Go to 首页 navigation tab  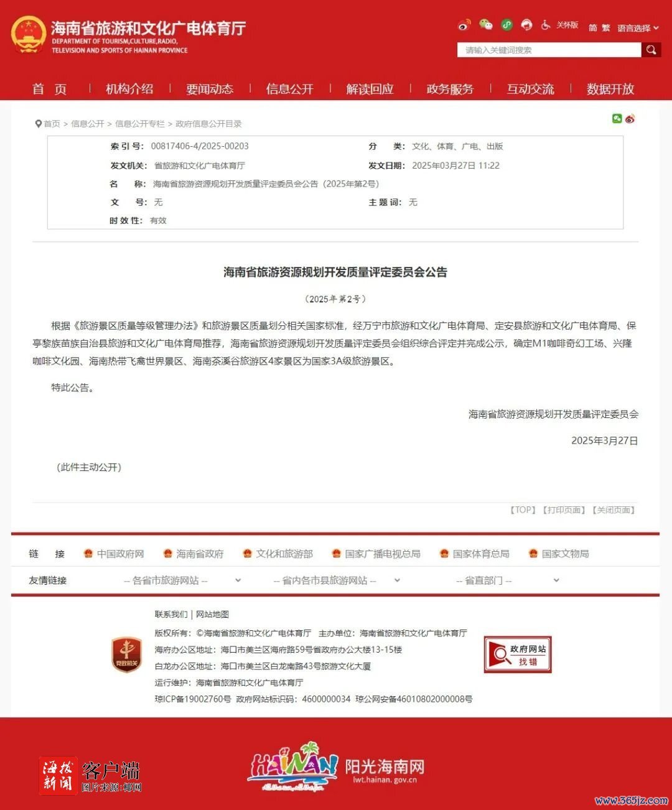[x=50, y=89]
